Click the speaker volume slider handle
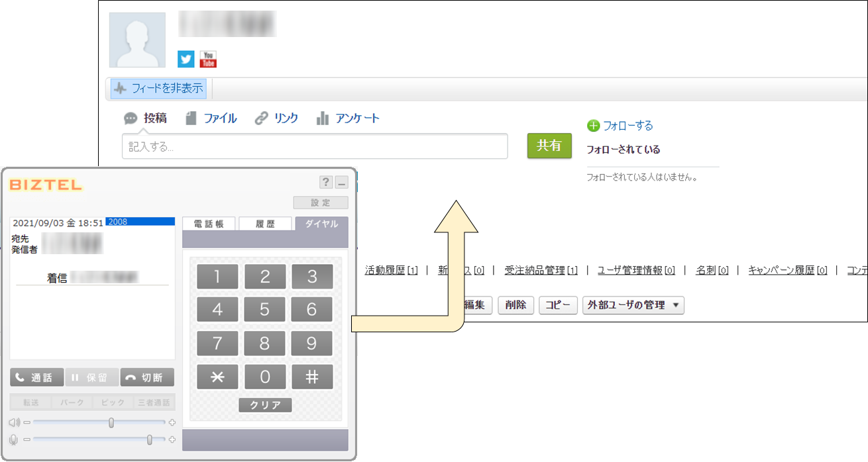Screen dimensions: 868x462 coord(111,422)
